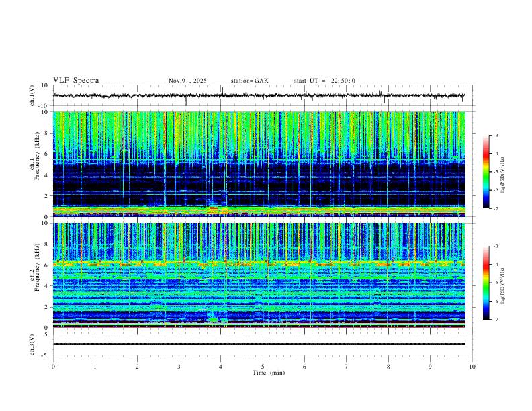Click the "Time (min)" axis label
Viewport: 532px width, 411px height.
(x=269, y=373)
